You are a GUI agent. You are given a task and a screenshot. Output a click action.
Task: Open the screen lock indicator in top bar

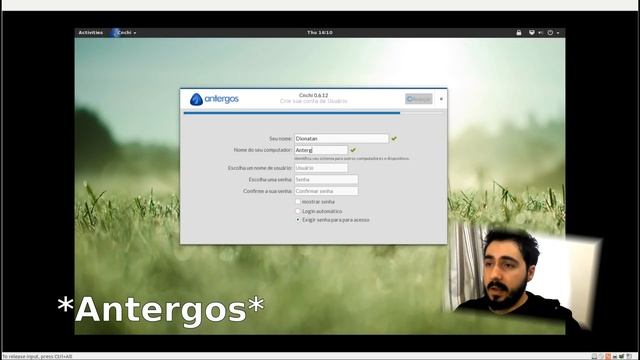[519, 33]
